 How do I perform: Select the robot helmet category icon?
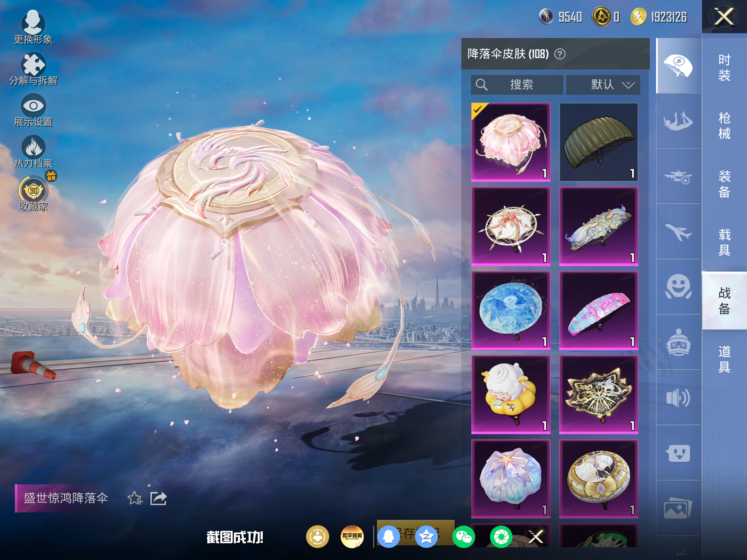678,342
